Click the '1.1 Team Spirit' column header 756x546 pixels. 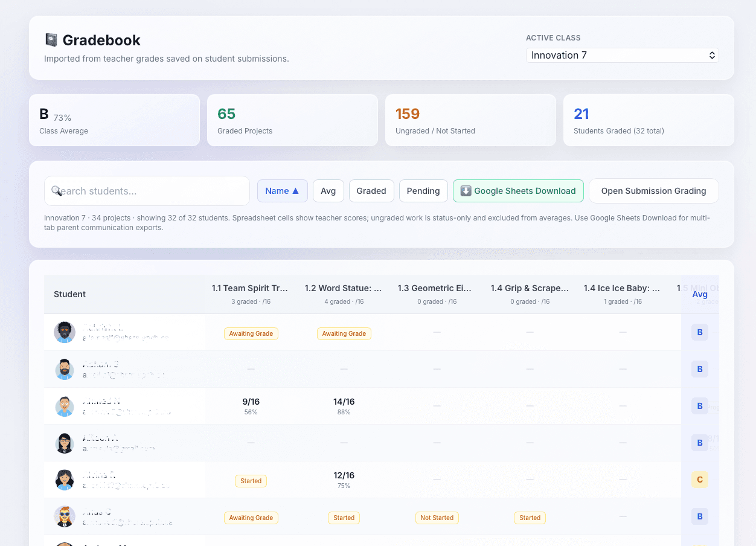[x=251, y=288]
